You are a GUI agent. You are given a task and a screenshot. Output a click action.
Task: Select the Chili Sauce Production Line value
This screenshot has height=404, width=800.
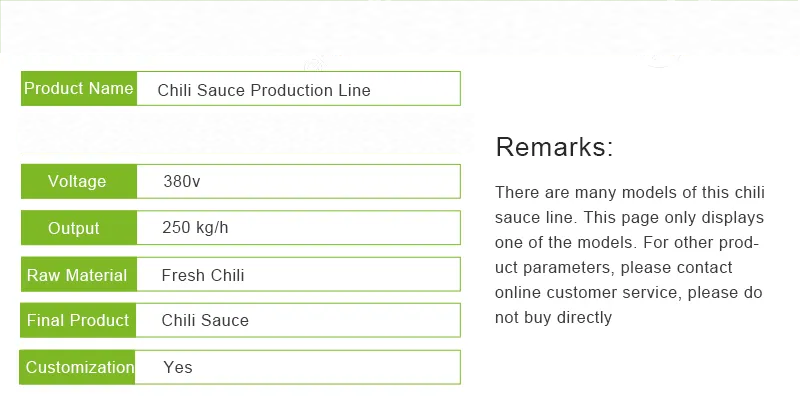click(x=264, y=90)
